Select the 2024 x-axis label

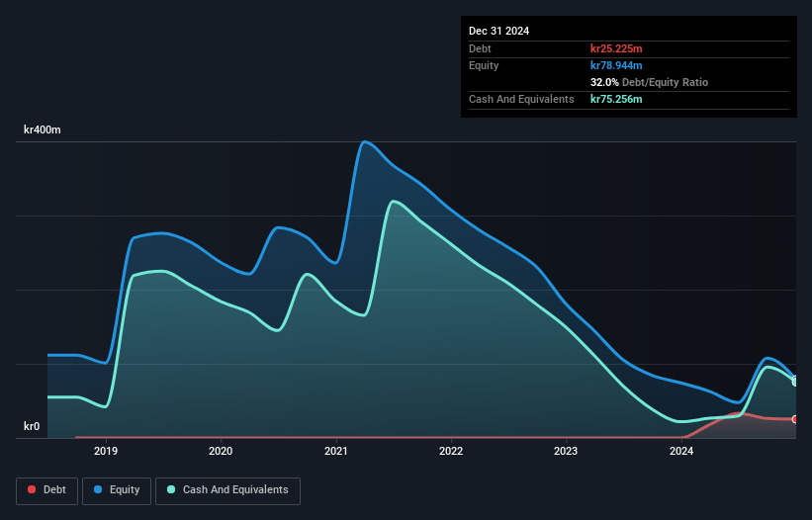tap(681, 451)
